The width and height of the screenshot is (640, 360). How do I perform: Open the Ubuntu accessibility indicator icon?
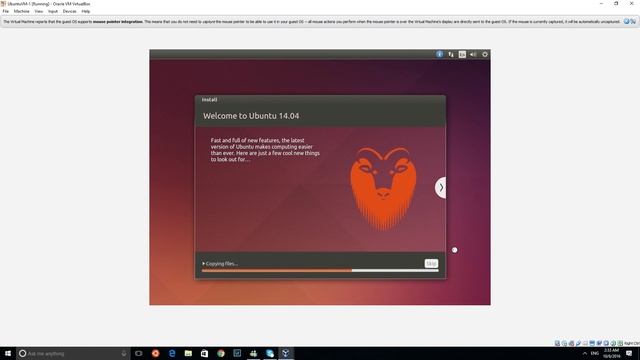439,54
